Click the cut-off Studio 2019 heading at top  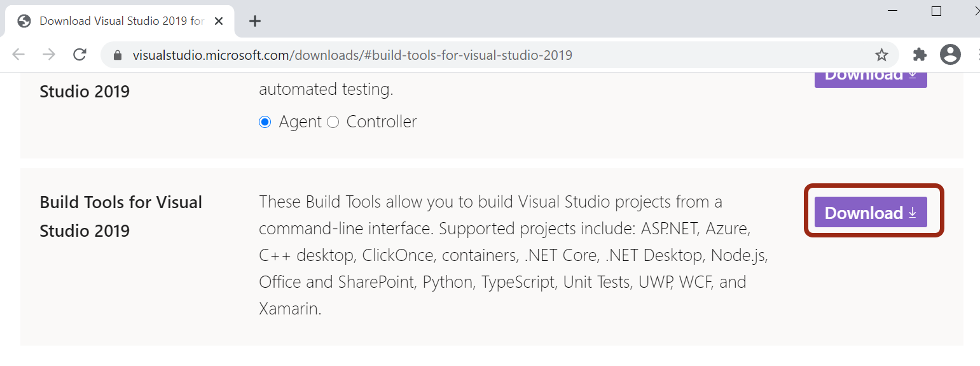click(x=85, y=92)
